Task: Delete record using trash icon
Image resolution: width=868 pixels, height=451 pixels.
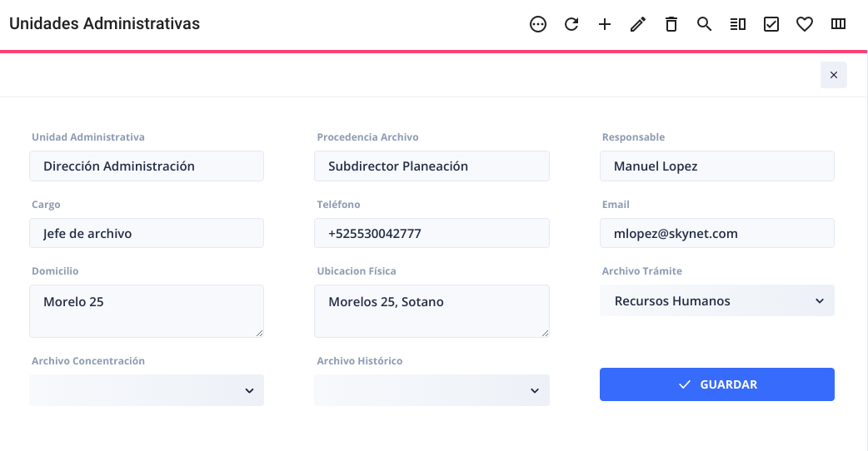Action: coord(671,24)
